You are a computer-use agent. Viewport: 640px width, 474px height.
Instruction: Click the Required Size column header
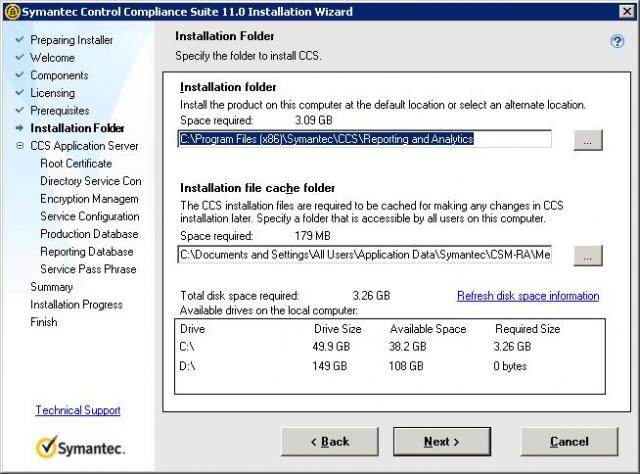527,329
